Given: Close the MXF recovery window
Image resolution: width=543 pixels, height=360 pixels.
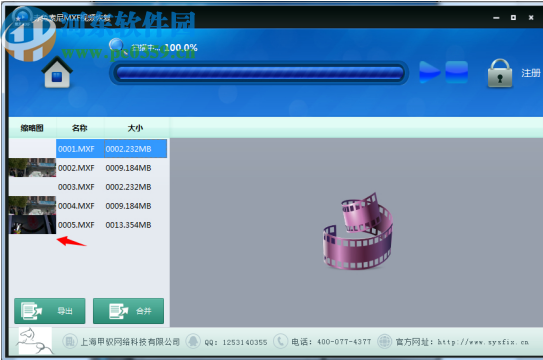Looking at the screenshot, I should coord(531,18).
